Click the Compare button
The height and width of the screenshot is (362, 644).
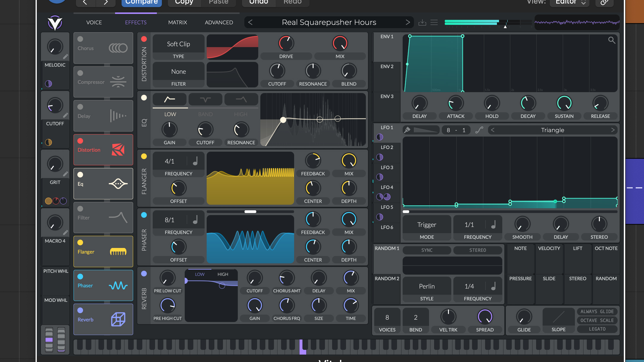click(x=141, y=2)
